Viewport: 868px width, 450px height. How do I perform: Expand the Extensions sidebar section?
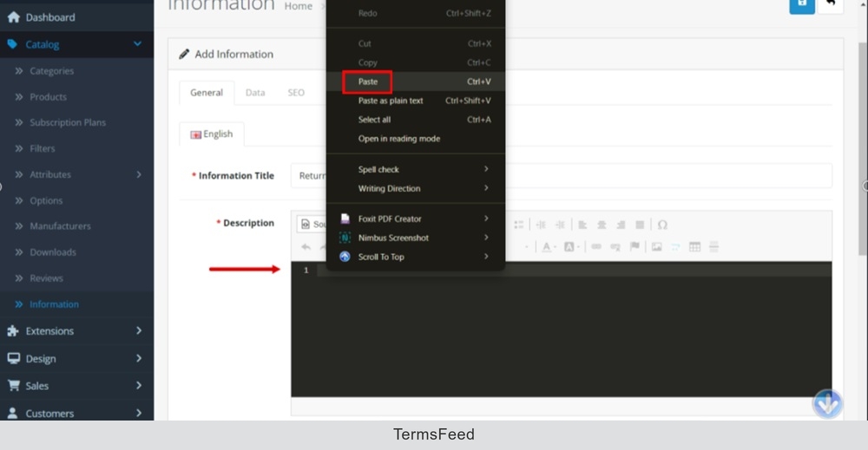[x=77, y=330]
